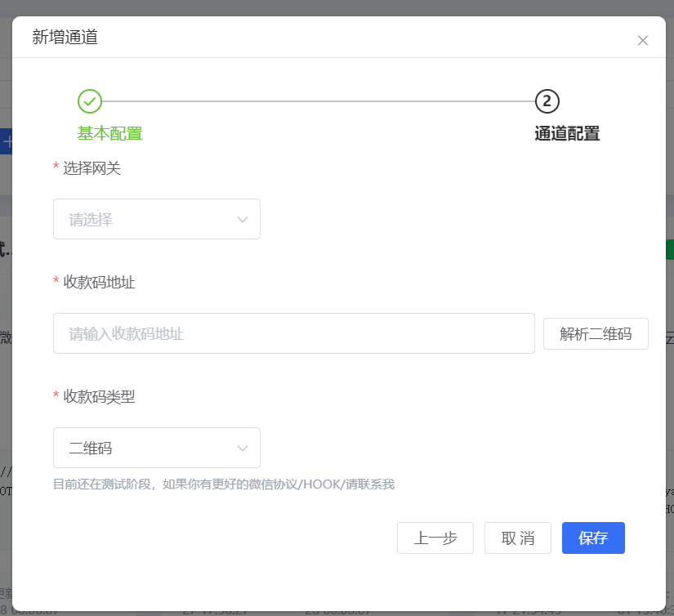
Task: Click the step 2 circle icon
Action: coord(547,101)
